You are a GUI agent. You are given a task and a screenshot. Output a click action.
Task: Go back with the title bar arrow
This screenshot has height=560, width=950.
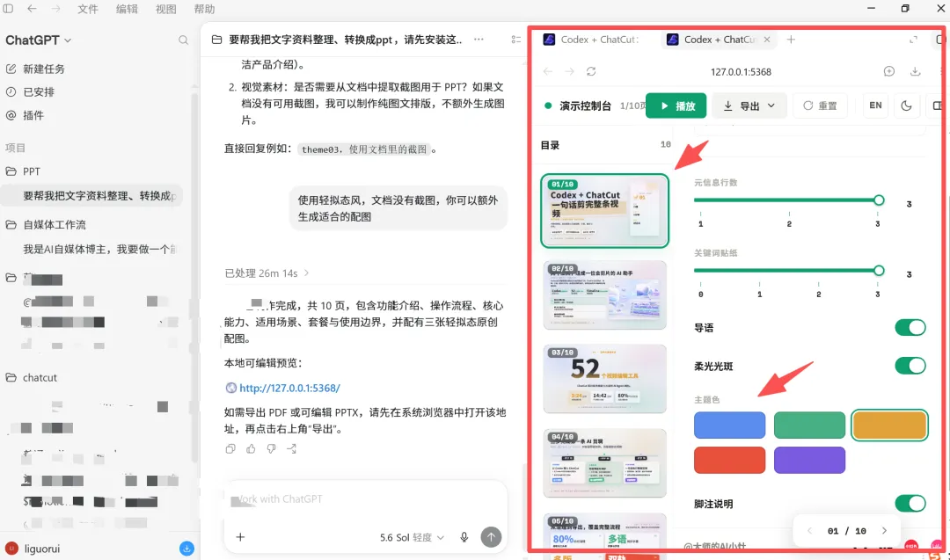[33, 9]
